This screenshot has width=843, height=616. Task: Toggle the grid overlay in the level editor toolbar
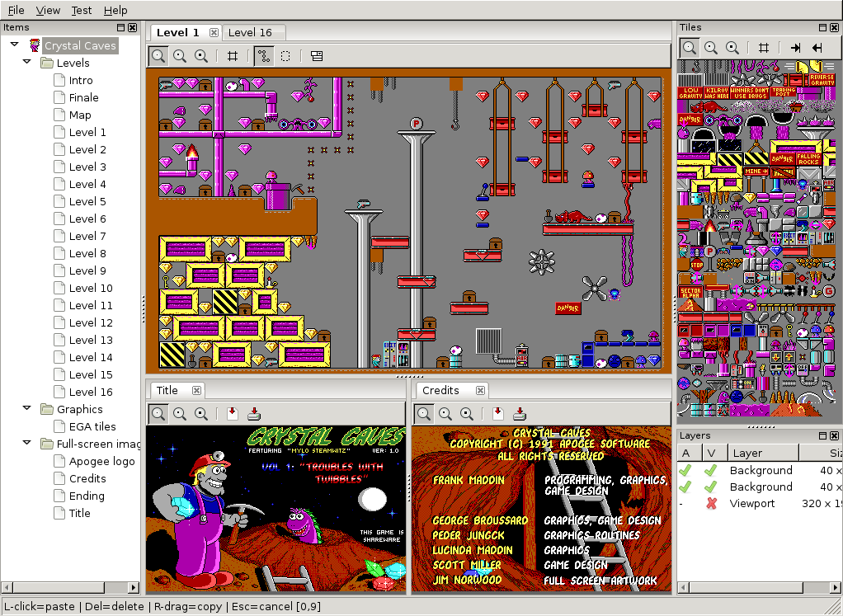point(233,56)
